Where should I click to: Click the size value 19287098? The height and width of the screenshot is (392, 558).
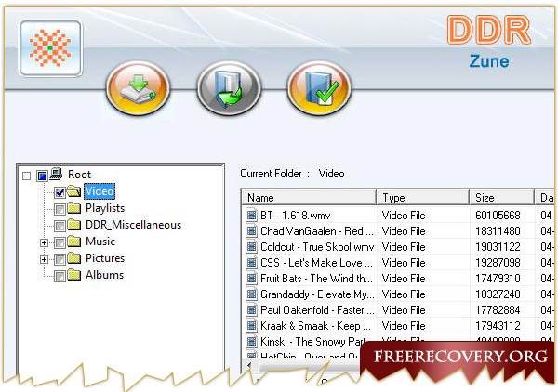(x=498, y=263)
